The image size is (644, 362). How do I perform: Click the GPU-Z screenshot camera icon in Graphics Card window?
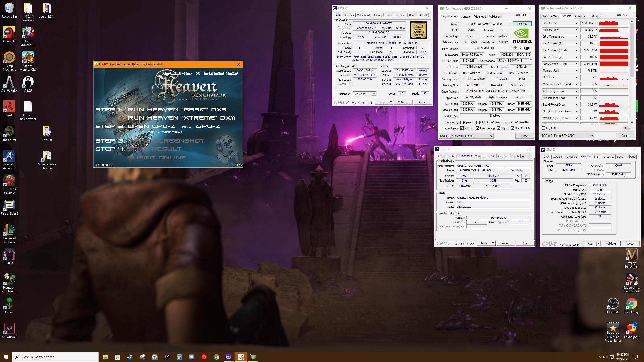coord(518,15)
